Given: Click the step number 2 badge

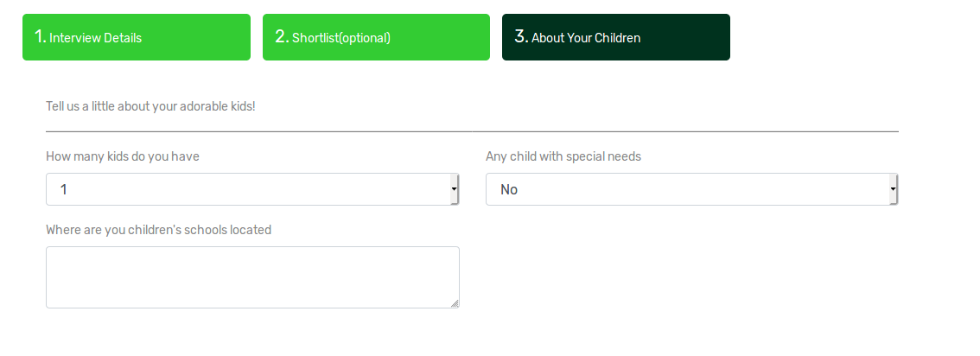Looking at the screenshot, I should [281, 36].
